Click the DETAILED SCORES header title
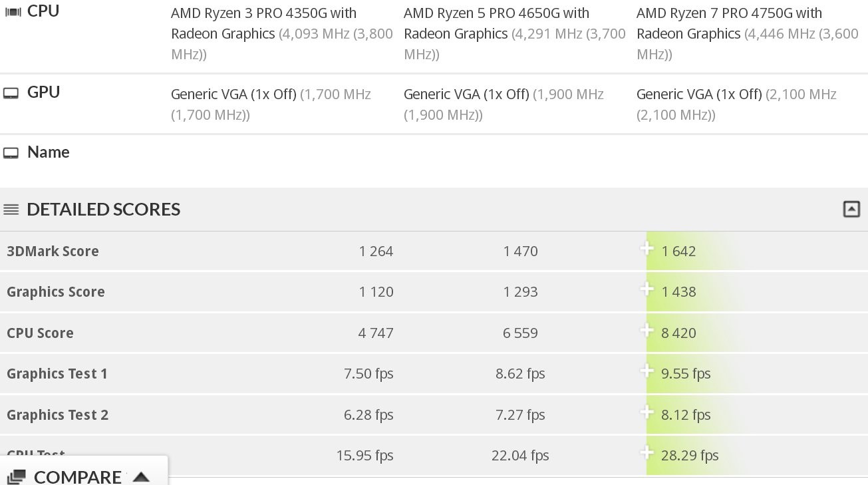 coord(103,210)
